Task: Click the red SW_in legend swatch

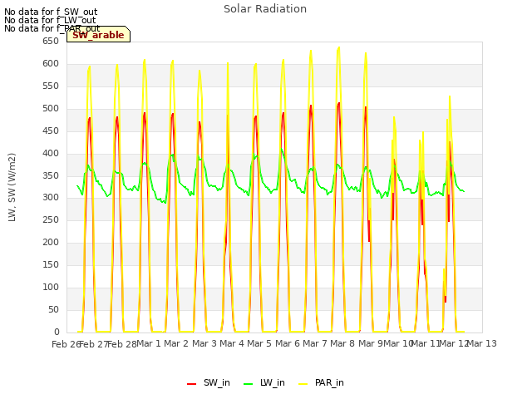Action: tap(192, 384)
